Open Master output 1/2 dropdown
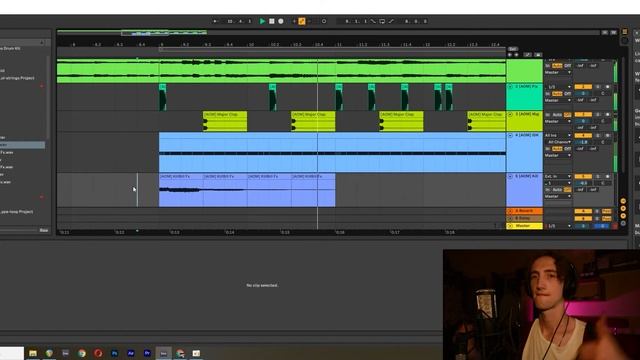640x360 pixels. point(558,226)
